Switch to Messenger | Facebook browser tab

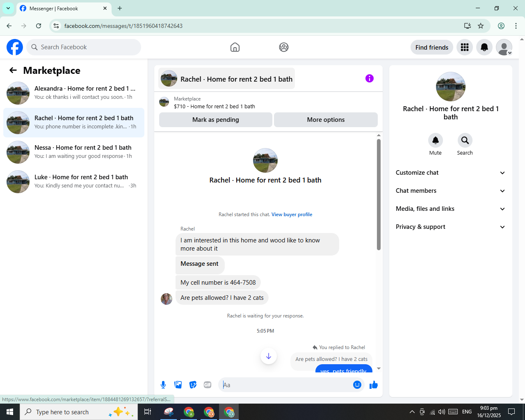click(64, 9)
